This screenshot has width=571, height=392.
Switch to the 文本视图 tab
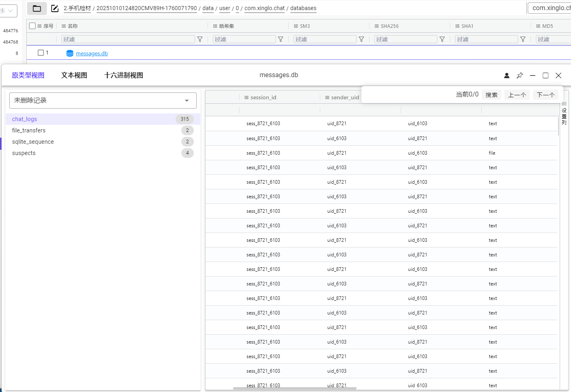[74, 75]
